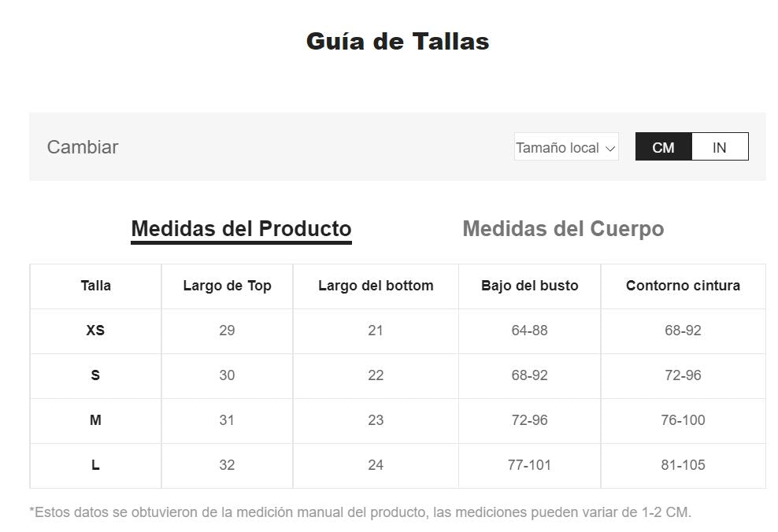
Task: Select the L size row label
Action: click(96, 465)
